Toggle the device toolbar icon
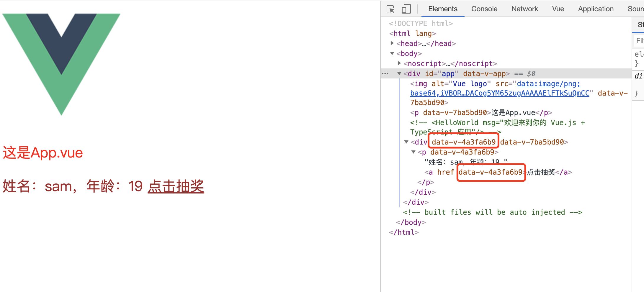Image resolution: width=644 pixels, height=292 pixels. click(x=406, y=9)
